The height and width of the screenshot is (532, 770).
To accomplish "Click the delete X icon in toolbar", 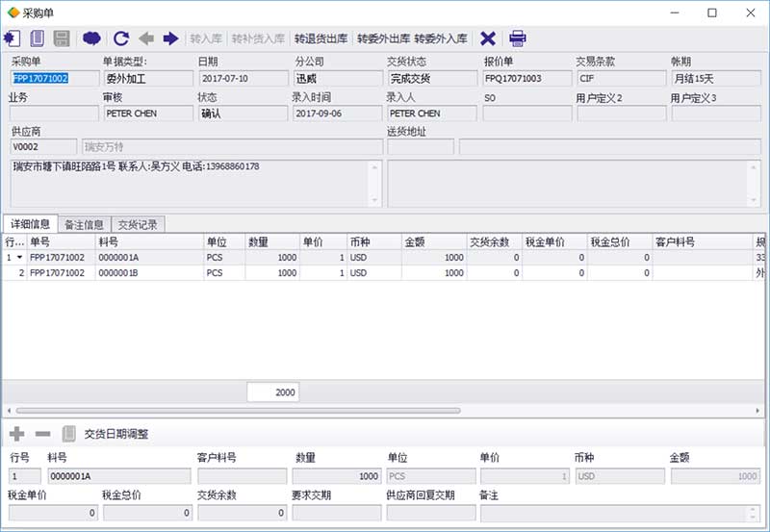I will 488,38.
